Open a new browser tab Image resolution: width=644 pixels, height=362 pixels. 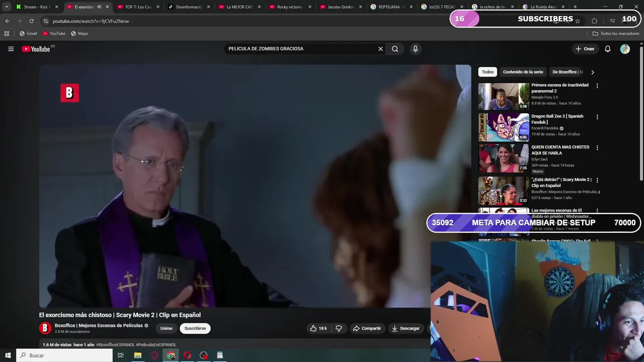click(575, 7)
